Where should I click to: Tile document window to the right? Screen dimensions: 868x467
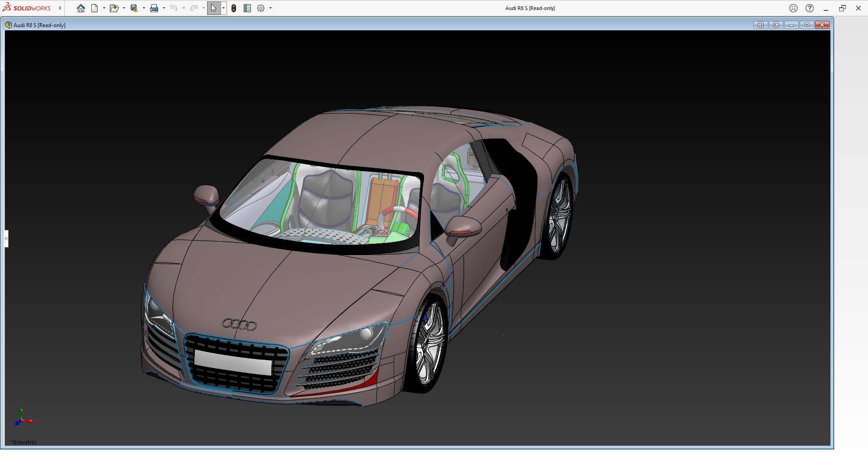point(776,25)
